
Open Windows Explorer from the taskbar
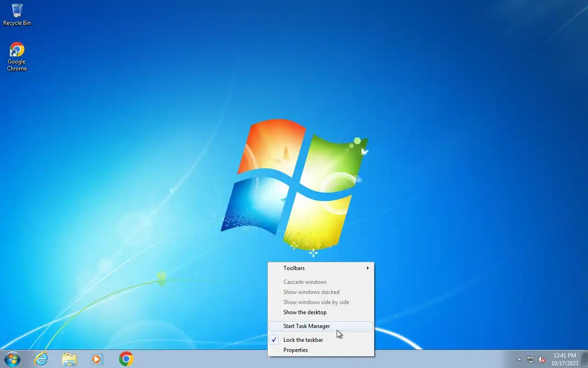click(69, 359)
